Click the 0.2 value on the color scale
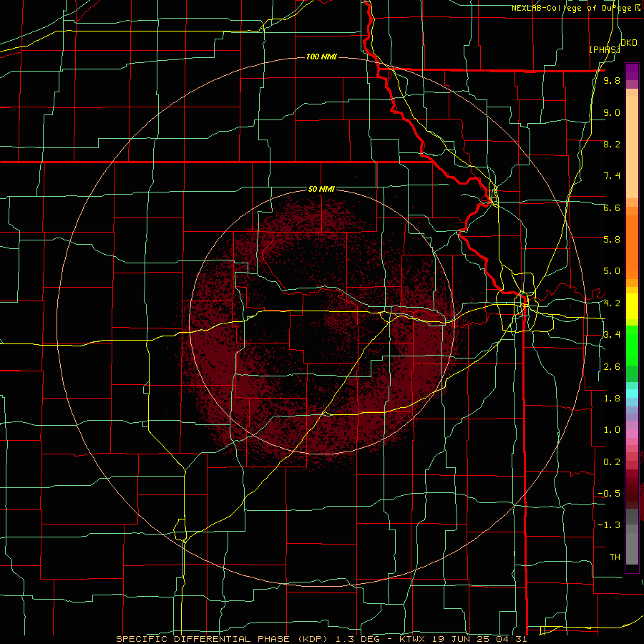 612,462
